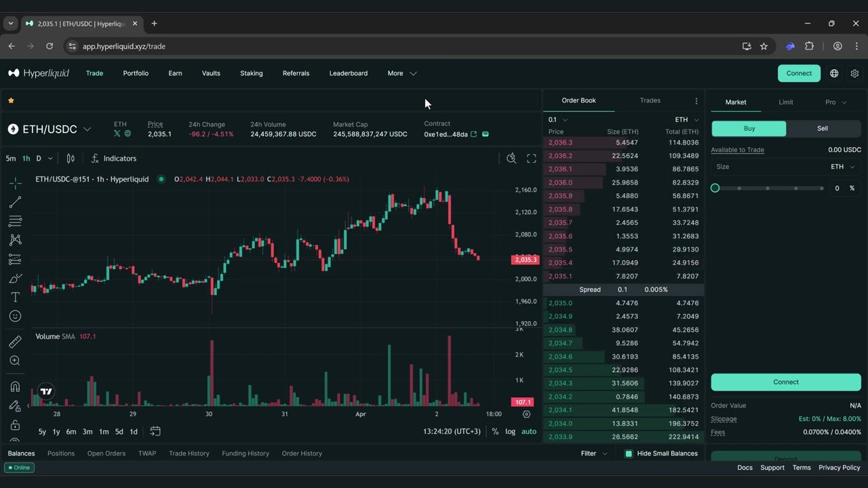Open the emoji sticker tool
Screen dimensions: 868x488
[15, 316]
